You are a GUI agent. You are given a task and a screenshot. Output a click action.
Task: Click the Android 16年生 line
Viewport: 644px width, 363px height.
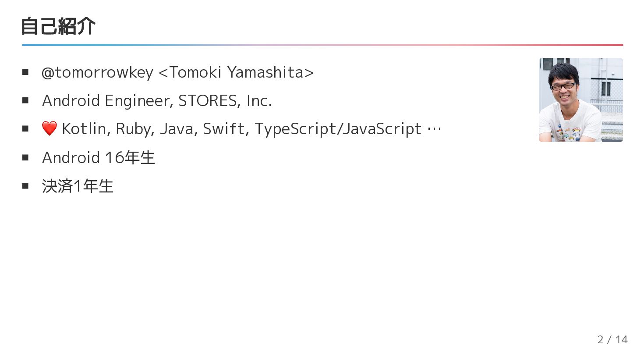pos(99,157)
